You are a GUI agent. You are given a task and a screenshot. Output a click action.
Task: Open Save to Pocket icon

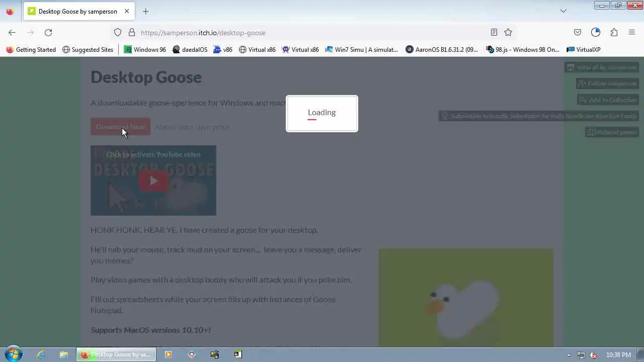[578, 32]
